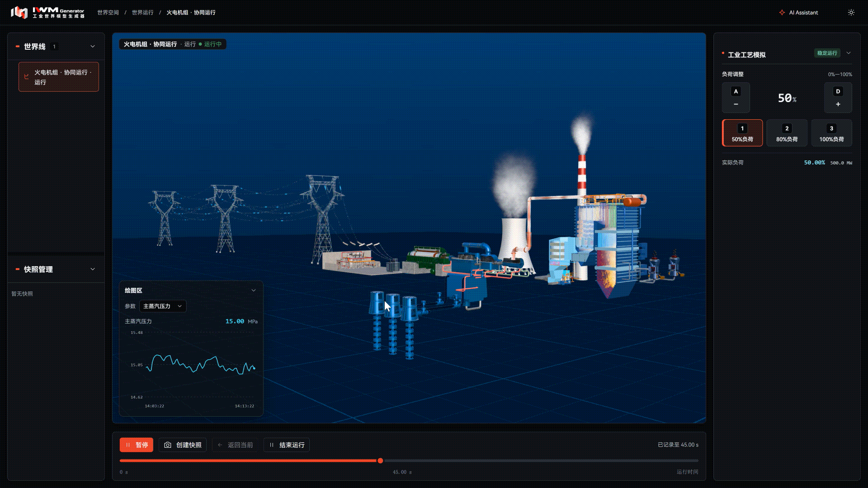Open the IWM Generator logo home
Image resolution: width=868 pixels, height=488 pixels.
coord(47,12)
